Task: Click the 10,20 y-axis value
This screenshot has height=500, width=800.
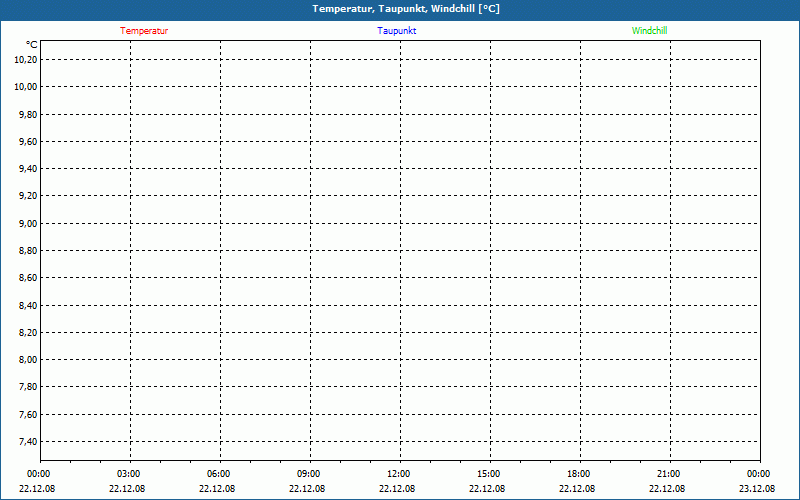Action: tap(26, 60)
